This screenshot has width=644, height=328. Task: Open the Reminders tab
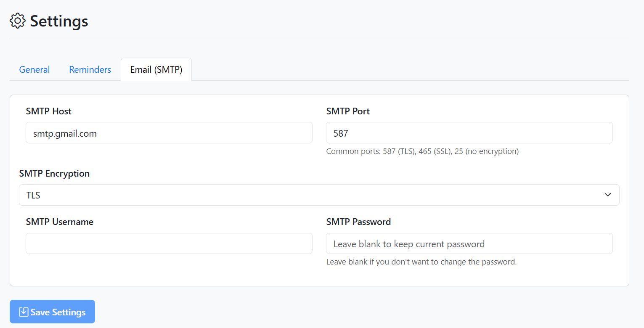(x=90, y=69)
